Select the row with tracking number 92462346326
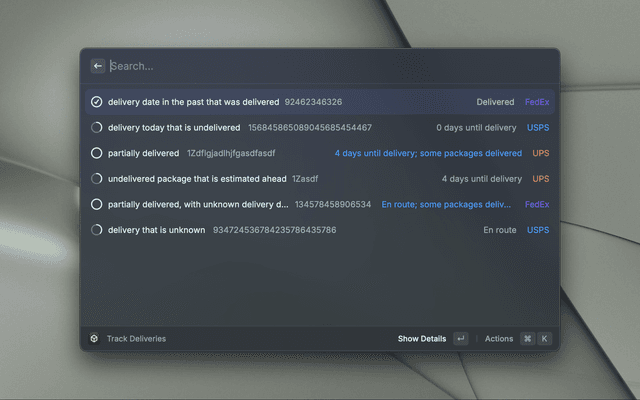Screen dimensions: 640x400 [313, 102]
